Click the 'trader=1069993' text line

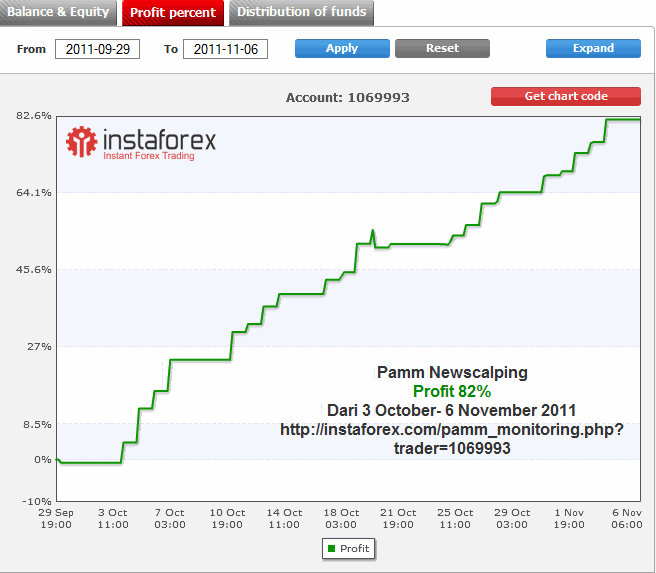(452, 448)
